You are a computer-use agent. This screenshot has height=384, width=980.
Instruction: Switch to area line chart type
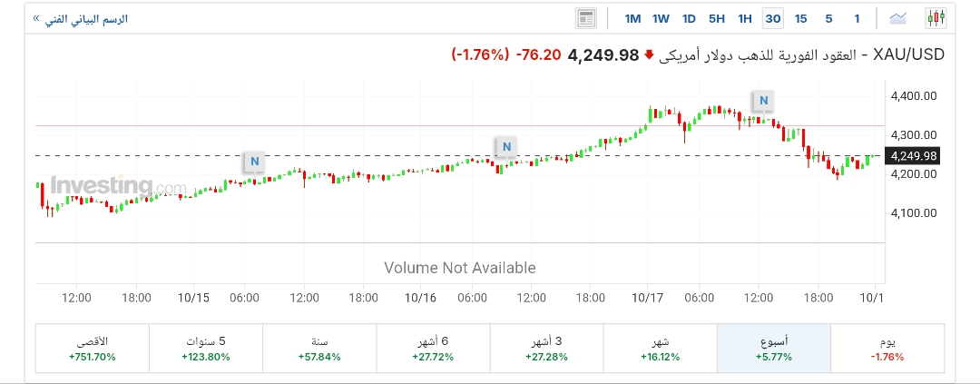[x=898, y=18]
